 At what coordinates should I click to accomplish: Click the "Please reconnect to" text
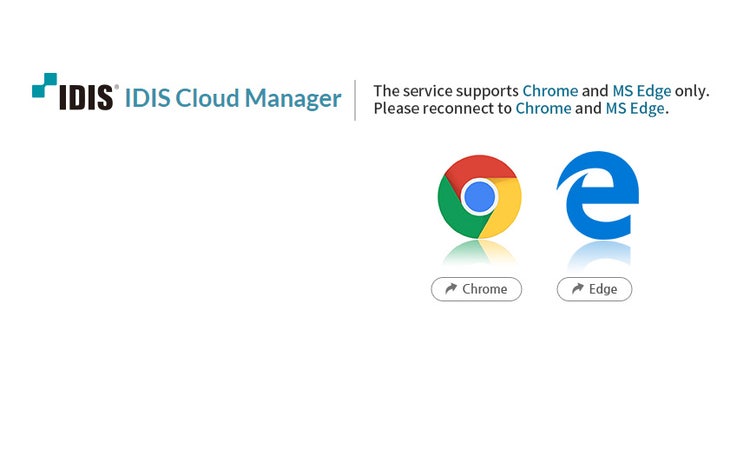(x=442, y=108)
